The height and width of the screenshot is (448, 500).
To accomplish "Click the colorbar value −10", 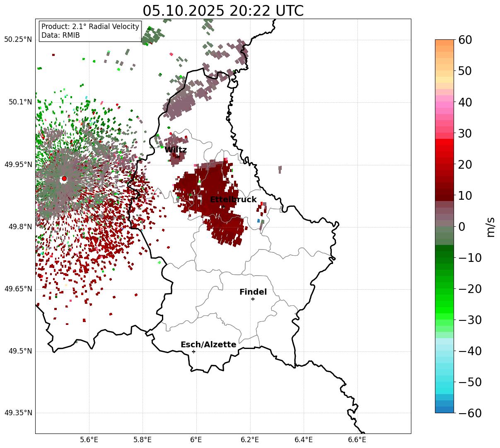I will tap(470, 258).
